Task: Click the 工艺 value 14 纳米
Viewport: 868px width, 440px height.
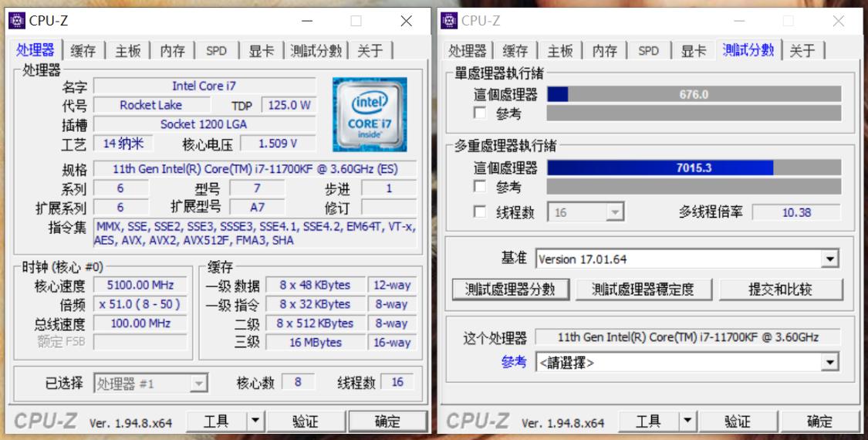Action: coord(123,143)
